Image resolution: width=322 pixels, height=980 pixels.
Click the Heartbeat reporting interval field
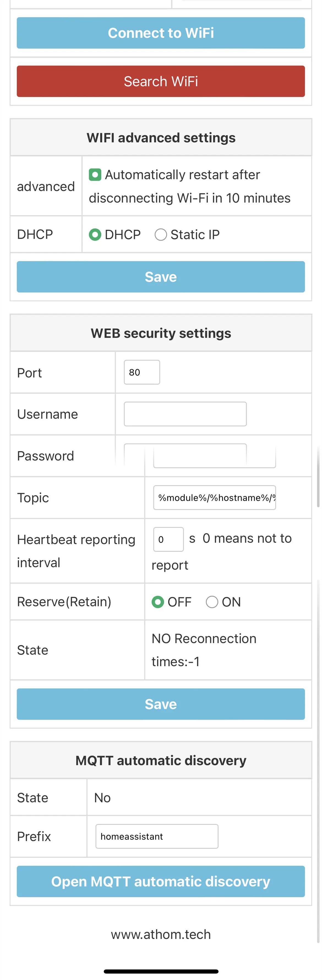168,539
